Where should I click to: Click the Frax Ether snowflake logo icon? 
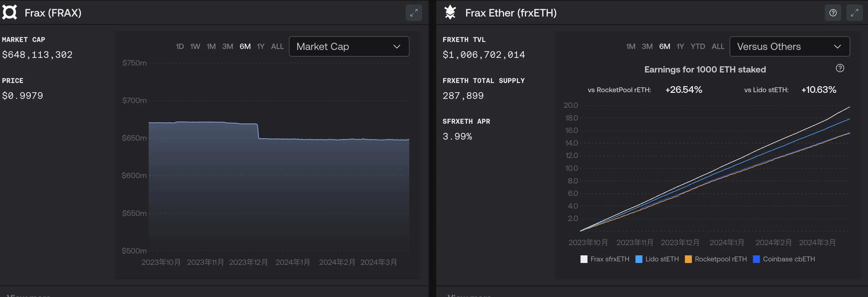pos(450,12)
